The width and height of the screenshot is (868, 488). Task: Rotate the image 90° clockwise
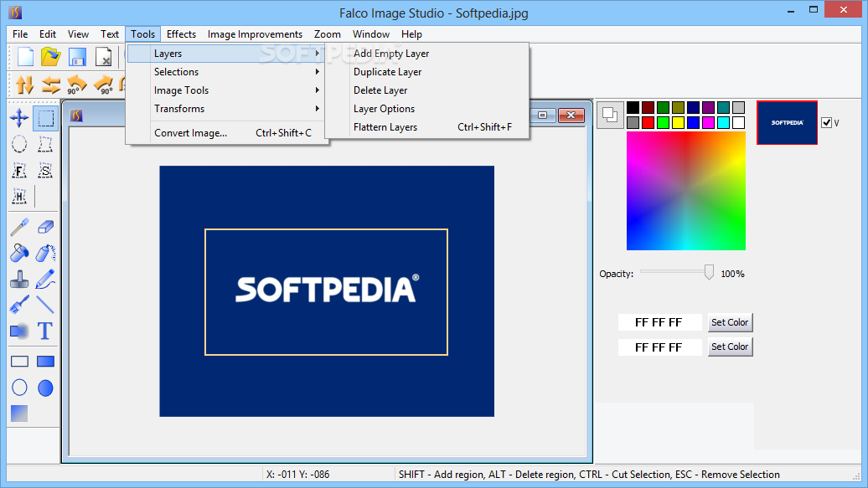104,85
